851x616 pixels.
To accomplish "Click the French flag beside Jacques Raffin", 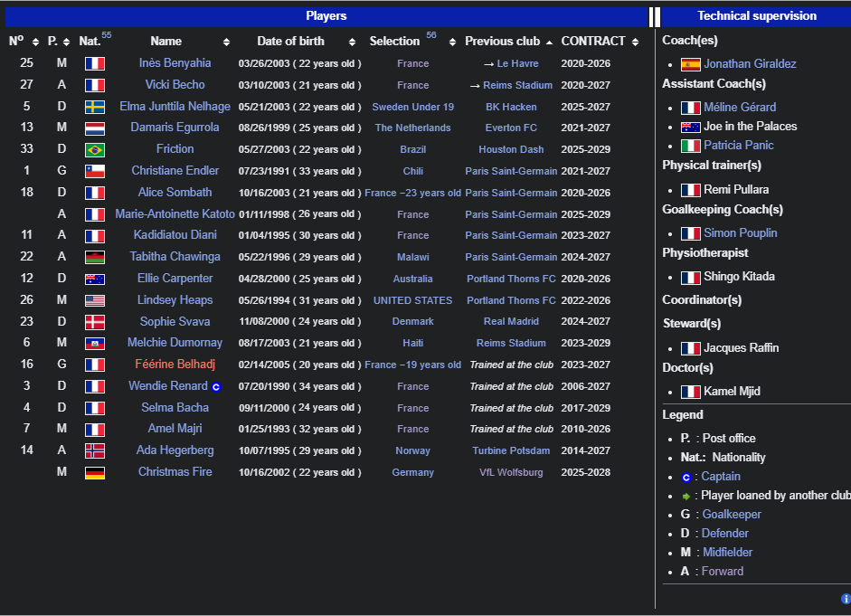I will 691,348.
